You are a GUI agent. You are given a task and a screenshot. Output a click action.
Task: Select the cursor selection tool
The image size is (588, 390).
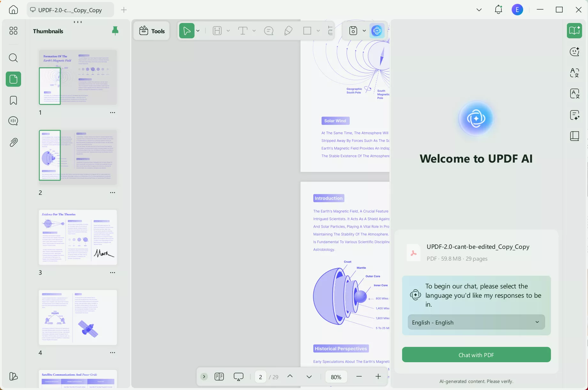[187, 31]
